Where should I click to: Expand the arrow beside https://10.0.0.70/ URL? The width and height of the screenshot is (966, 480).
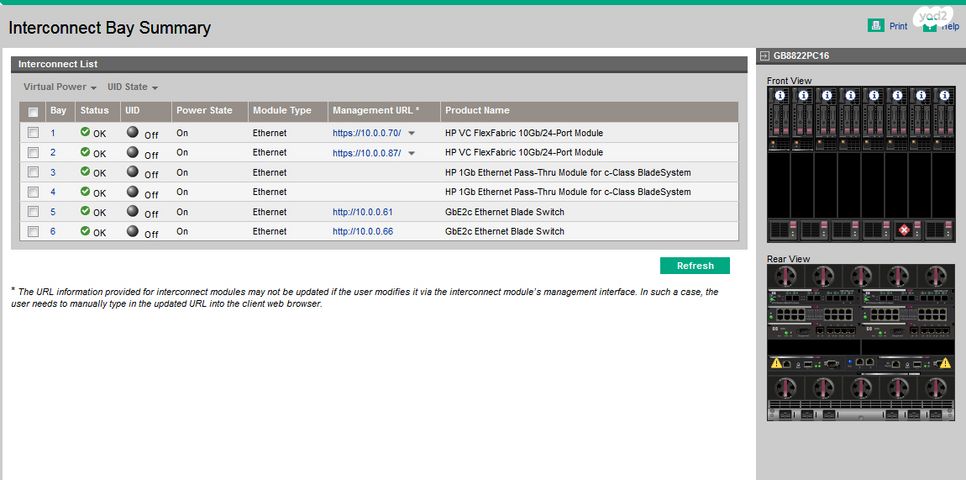[411, 133]
